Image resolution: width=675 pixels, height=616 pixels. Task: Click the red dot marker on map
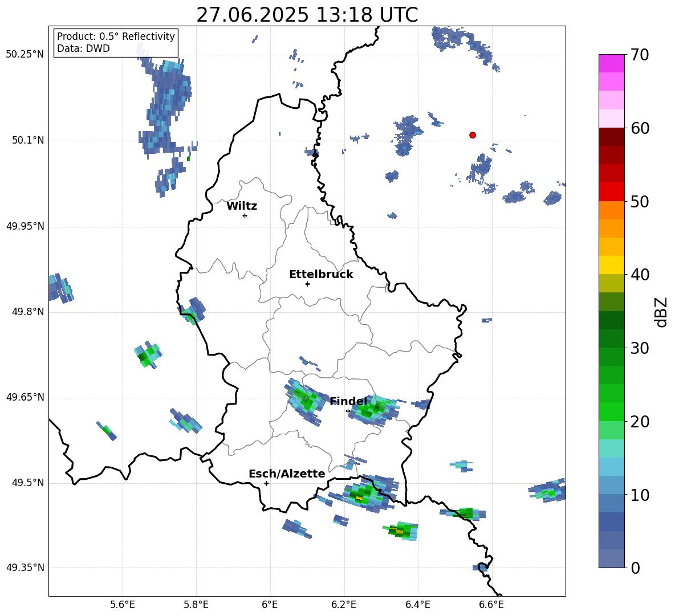pyautogui.click(x=473, y=135)
